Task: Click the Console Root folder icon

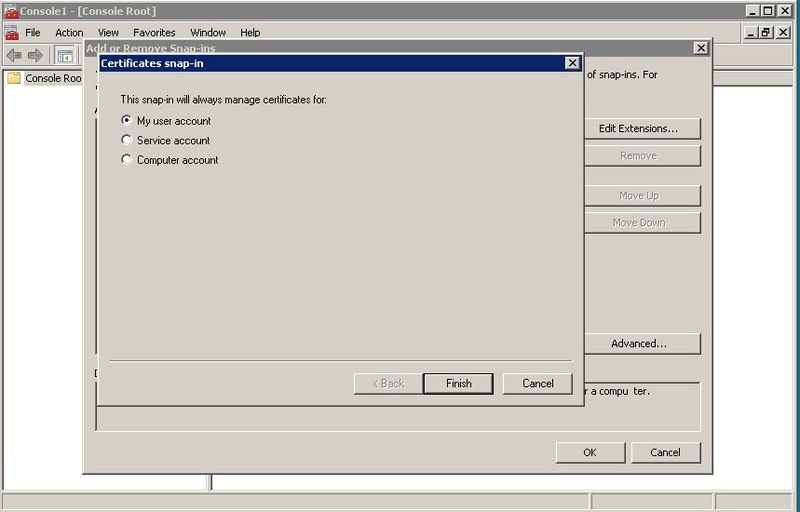Action: [x=14, y=78]
